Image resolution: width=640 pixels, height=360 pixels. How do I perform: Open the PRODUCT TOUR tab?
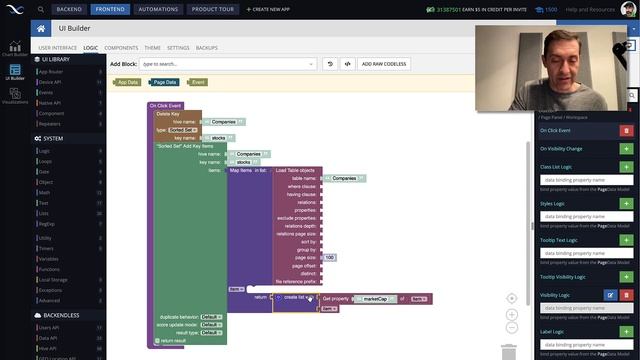point(213,9)
